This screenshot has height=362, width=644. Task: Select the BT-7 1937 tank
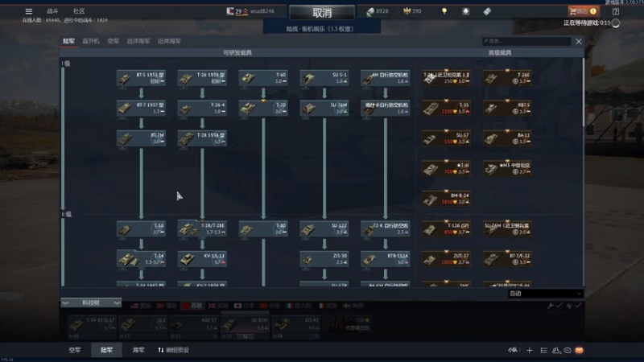pos(141,109)
